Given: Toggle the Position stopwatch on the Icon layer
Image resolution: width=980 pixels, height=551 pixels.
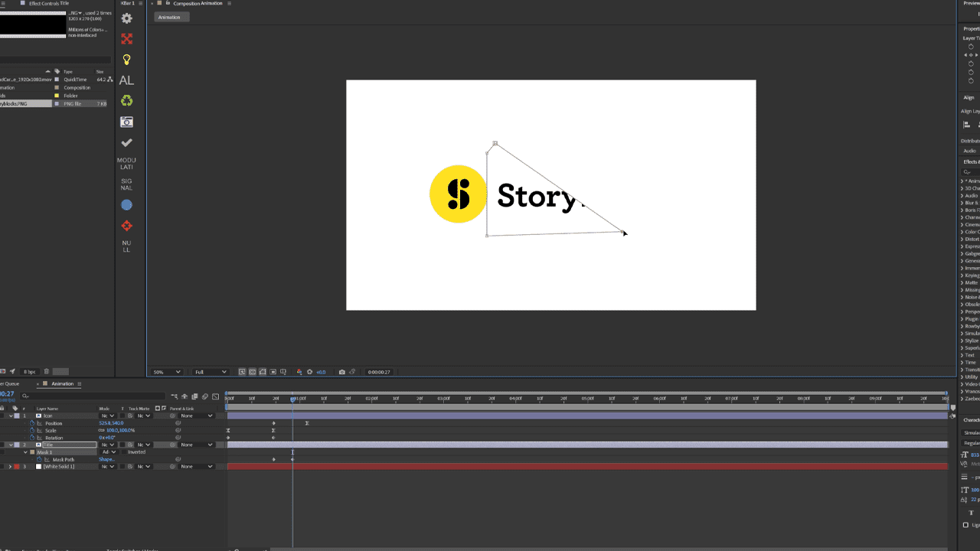Looking at the screenshot, I should pos(32,422).
